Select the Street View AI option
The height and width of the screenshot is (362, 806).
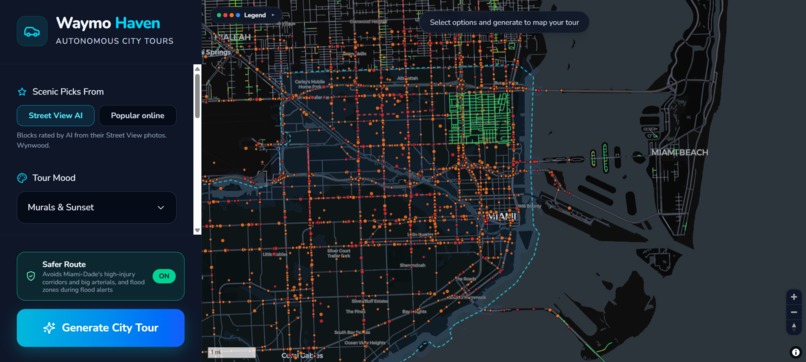56,116
